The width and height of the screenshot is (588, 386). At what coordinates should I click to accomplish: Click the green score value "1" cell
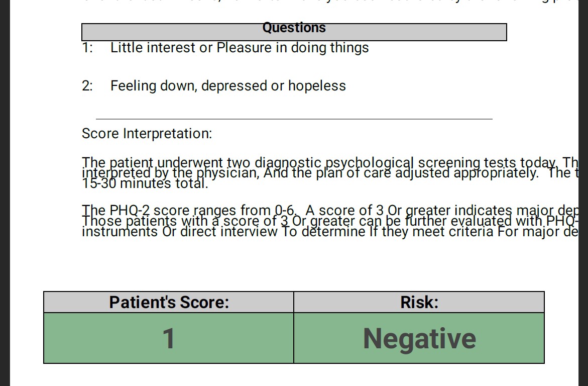point(169,338)
